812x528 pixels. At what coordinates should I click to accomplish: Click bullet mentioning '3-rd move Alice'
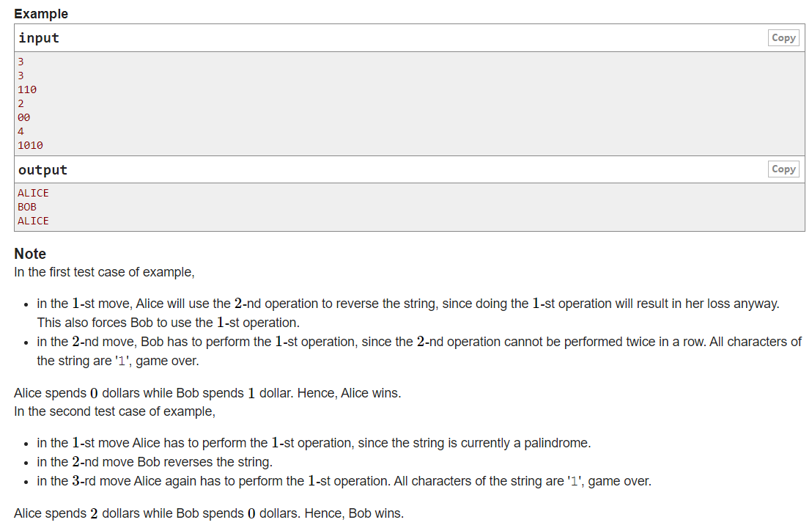[344, 481]
